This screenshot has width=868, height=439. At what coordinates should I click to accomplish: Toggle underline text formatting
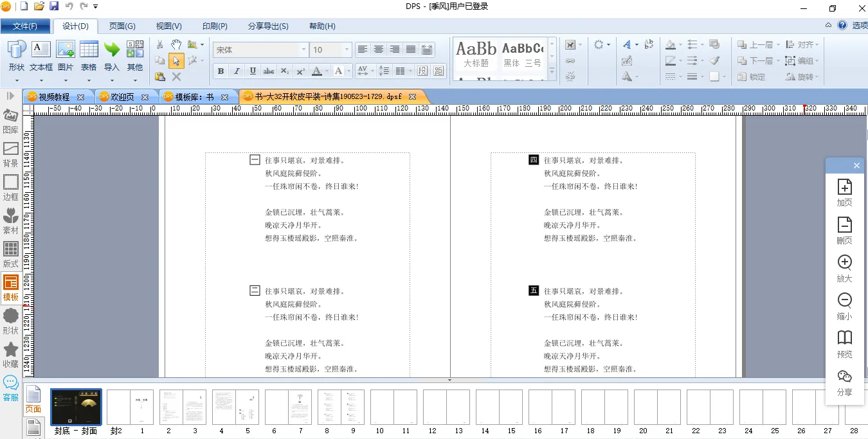(x=253, y=71)
